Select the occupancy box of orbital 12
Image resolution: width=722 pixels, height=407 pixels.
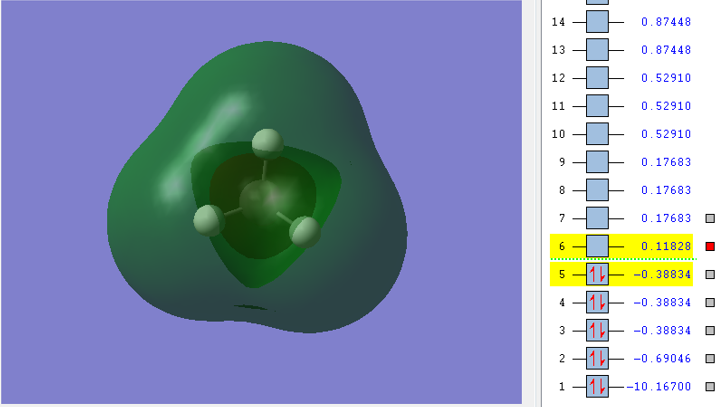point(597,78)
